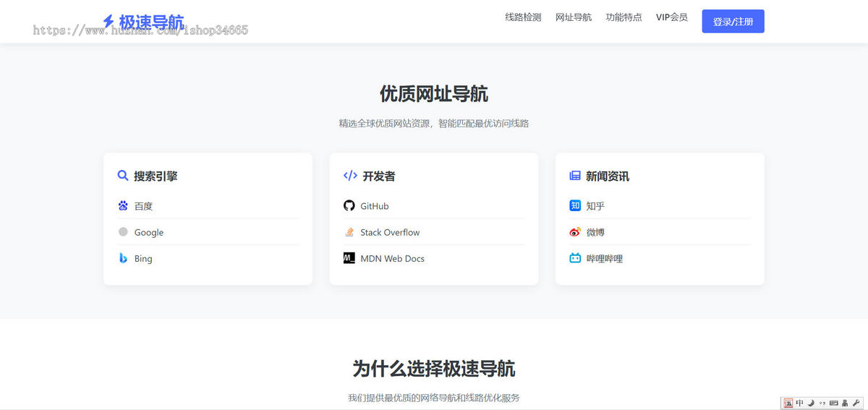Image resolution: width=868 pixels, height=410 pixels.
Task: Go to 网址导航 in the top navigation
Action: point(574,17)
